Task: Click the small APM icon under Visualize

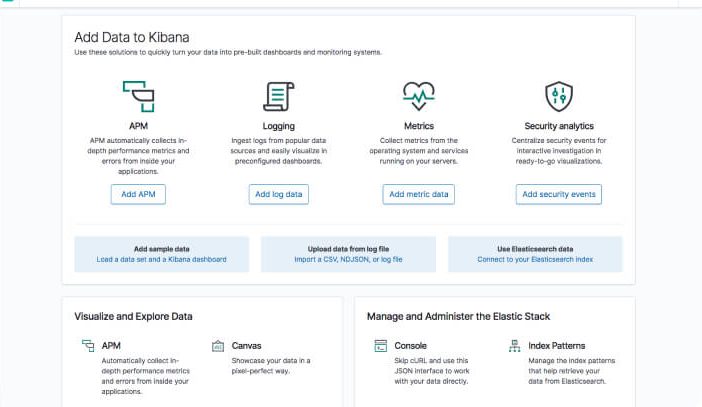Action: (88, 346)
